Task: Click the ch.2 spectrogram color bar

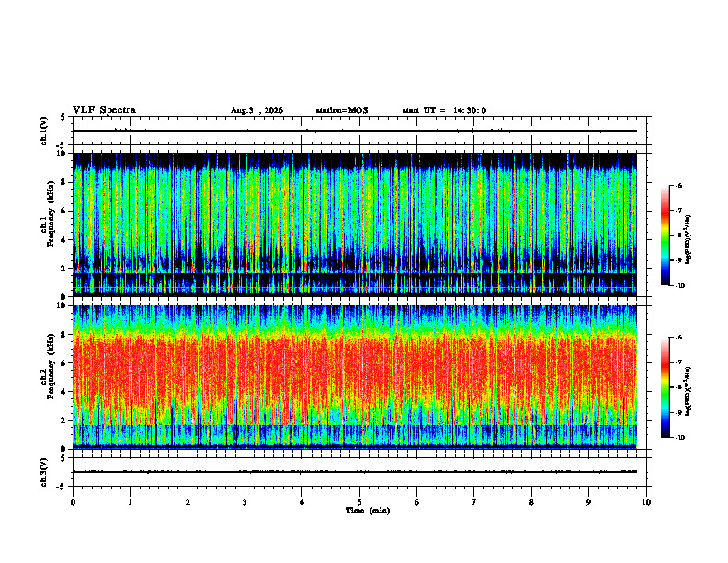Action: coord(665,387)
